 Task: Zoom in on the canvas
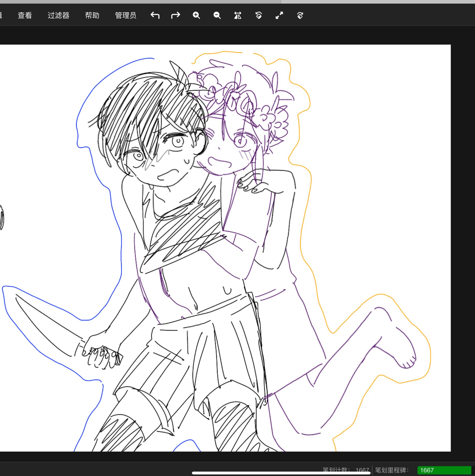tap(196, 16)
